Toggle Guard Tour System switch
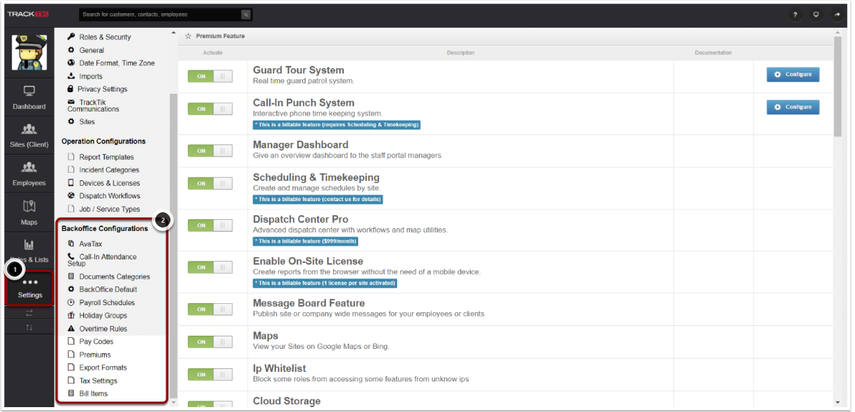The height and width of the screenshot is (412, 855). [210, 76]
